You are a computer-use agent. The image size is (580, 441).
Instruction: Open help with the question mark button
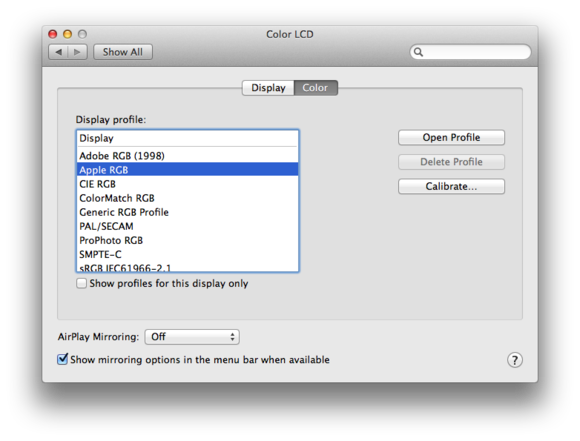coord(515,360)
